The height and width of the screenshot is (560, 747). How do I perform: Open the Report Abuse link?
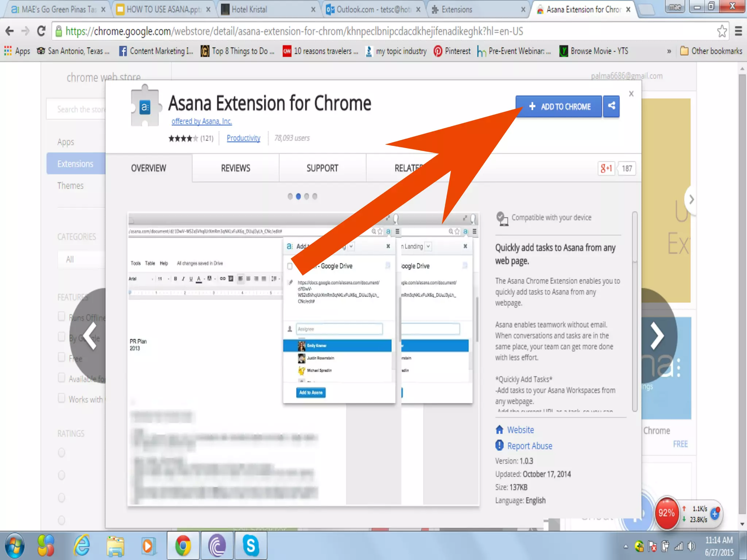(529, 446)
